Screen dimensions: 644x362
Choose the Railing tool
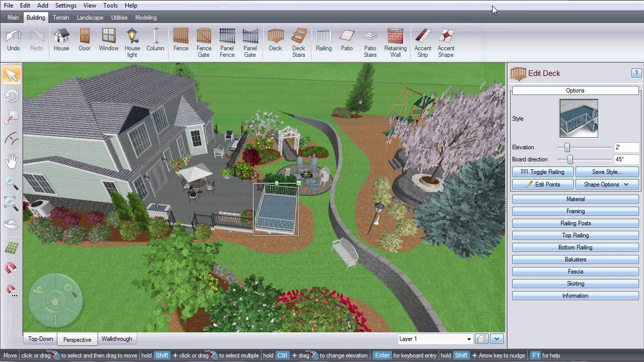click(x=324, y=40)
